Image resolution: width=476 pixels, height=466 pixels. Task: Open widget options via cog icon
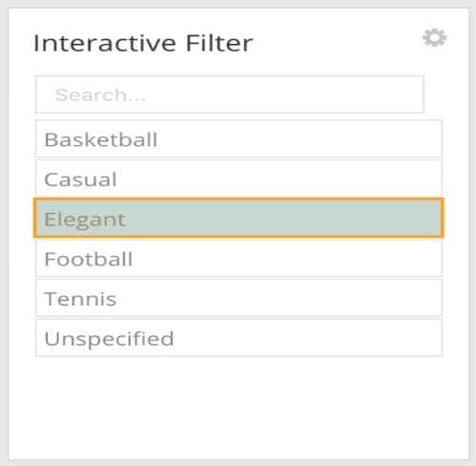pos(434,37)
